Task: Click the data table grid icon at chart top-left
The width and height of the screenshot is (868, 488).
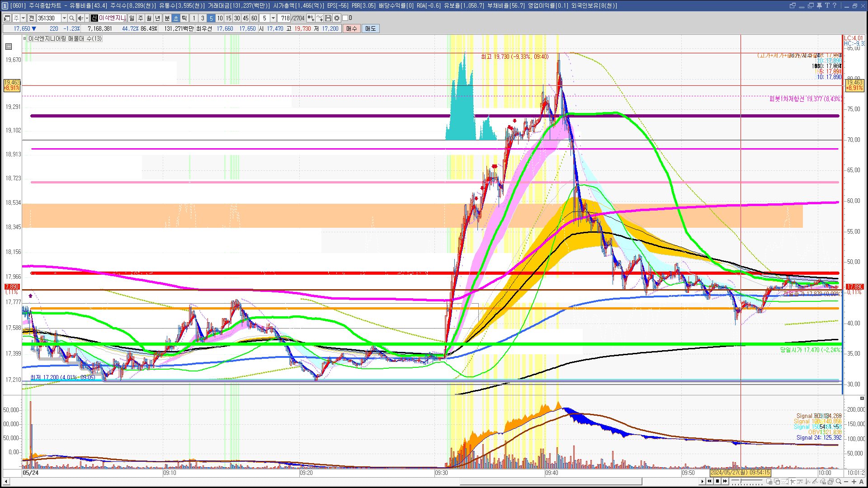Action: tap(9, 47)
